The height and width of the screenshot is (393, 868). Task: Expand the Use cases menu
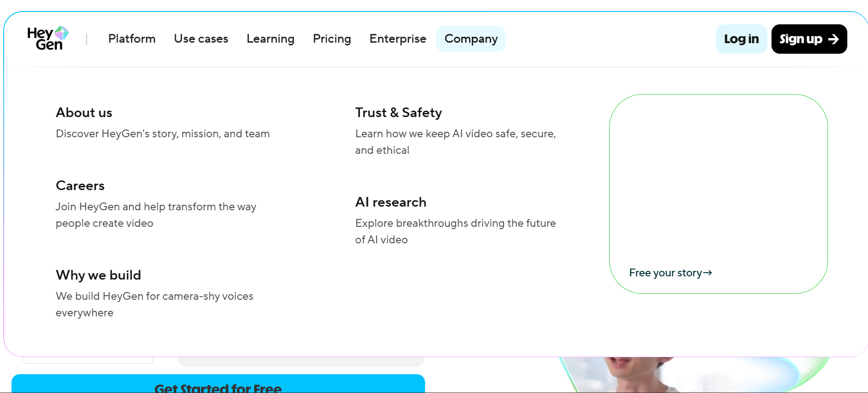tap(201, 39)
